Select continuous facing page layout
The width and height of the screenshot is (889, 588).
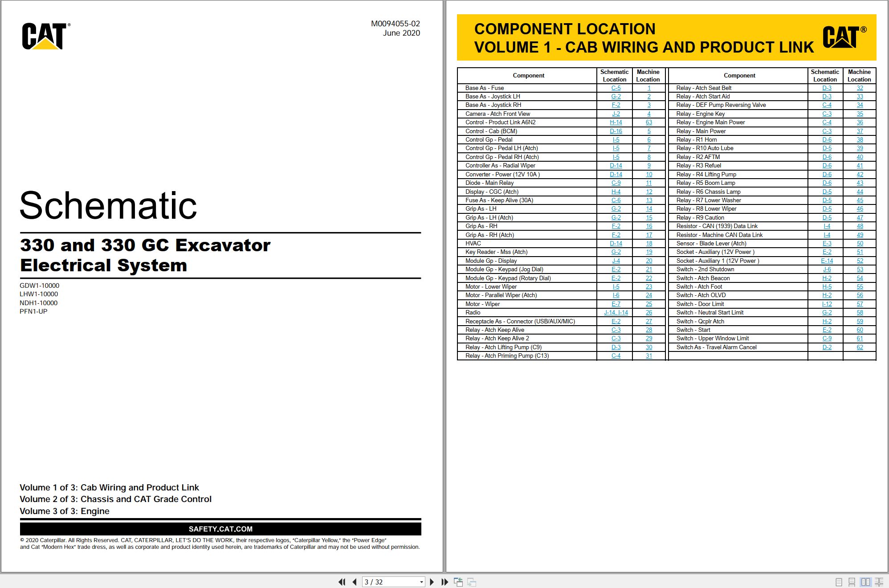(879, 582)
